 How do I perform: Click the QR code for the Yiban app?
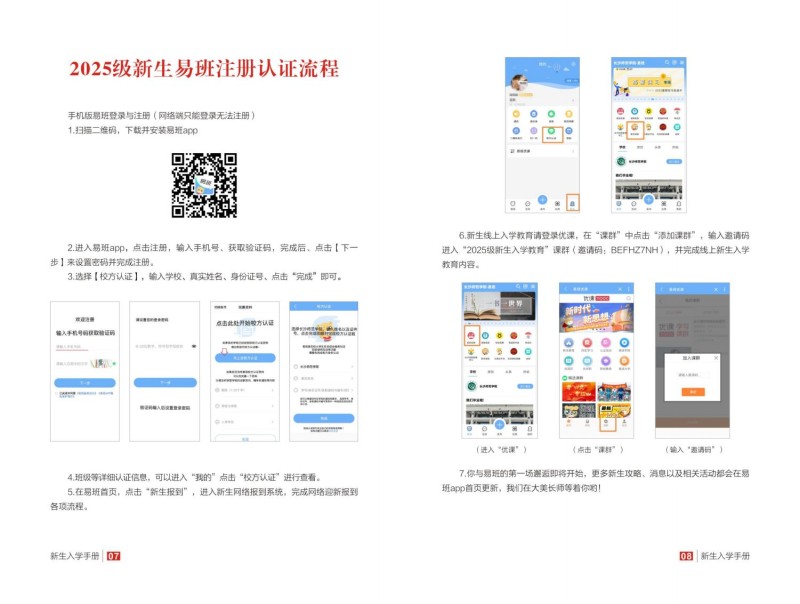coord(204,185)
